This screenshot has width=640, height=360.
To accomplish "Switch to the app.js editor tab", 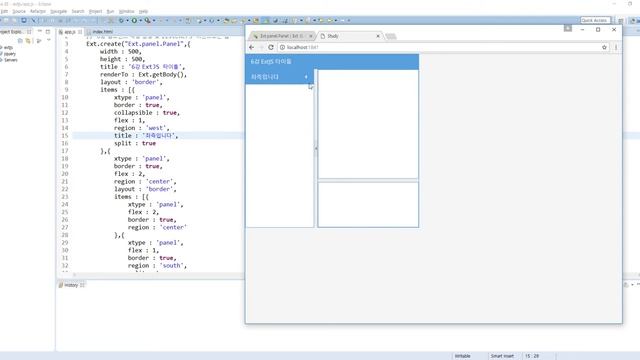I will 70,32.
